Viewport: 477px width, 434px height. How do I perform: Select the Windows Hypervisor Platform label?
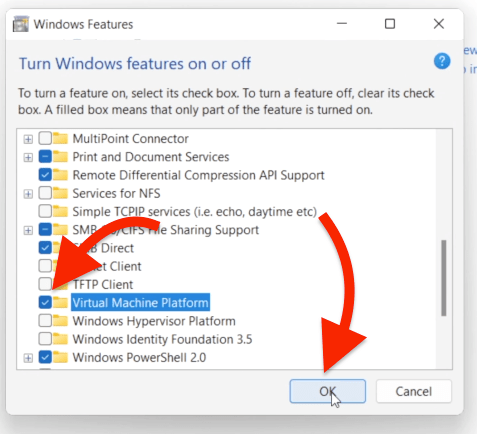click(x=154, y=321)
